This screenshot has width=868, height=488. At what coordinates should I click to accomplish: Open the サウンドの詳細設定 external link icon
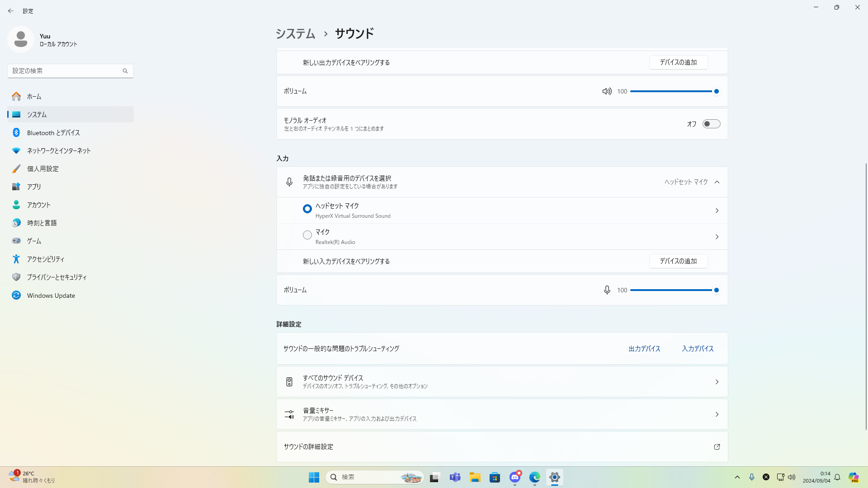[717, 447]
